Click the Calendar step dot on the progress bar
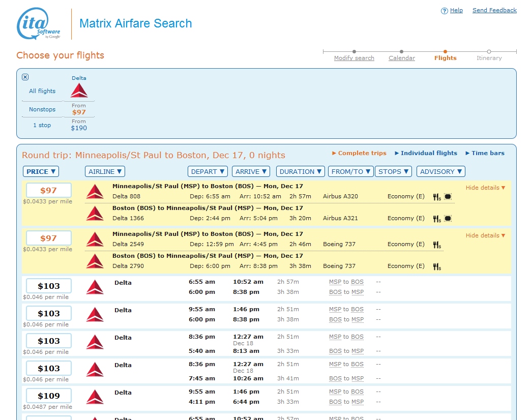531x420 pixels. coord(401,49)
